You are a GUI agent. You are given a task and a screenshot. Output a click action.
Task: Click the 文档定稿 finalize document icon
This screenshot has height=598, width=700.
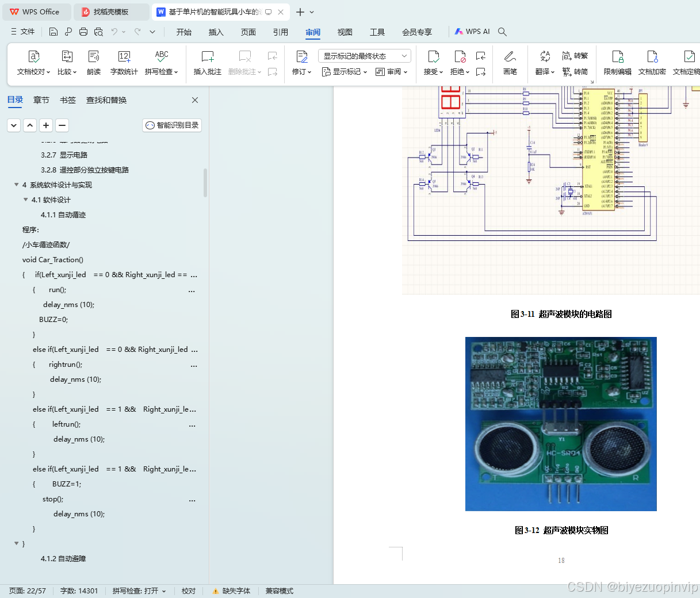tap(688, 56)
